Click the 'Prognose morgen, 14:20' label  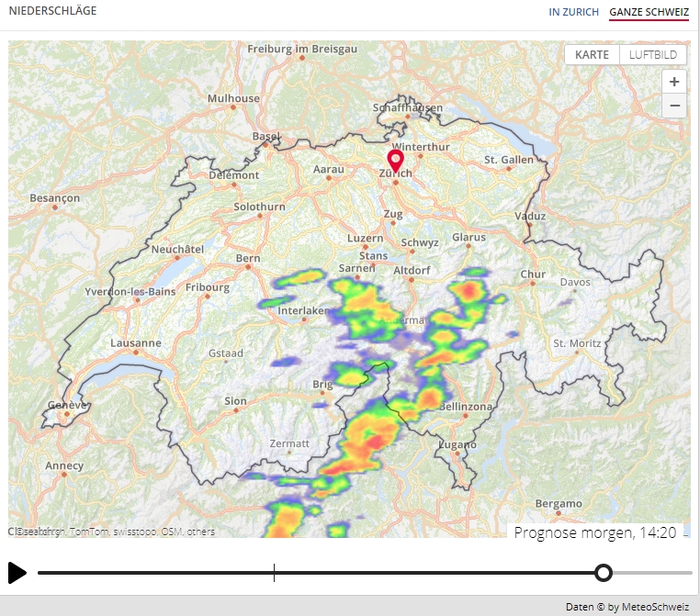595,532
